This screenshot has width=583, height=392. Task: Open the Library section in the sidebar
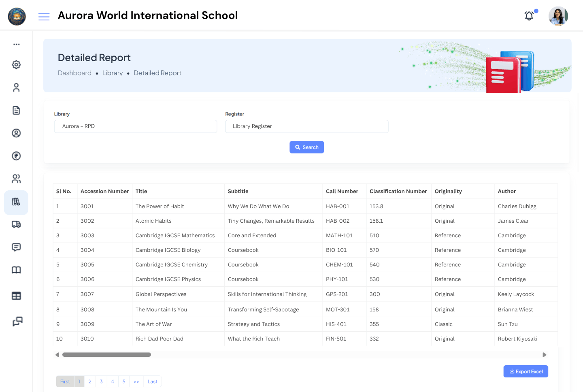[16, 202]
